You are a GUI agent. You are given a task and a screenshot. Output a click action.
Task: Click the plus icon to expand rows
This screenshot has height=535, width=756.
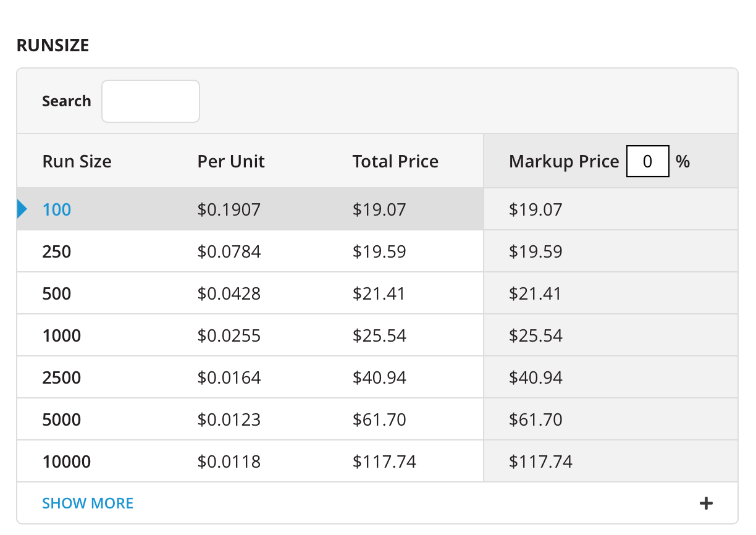(x=706, y=503)
